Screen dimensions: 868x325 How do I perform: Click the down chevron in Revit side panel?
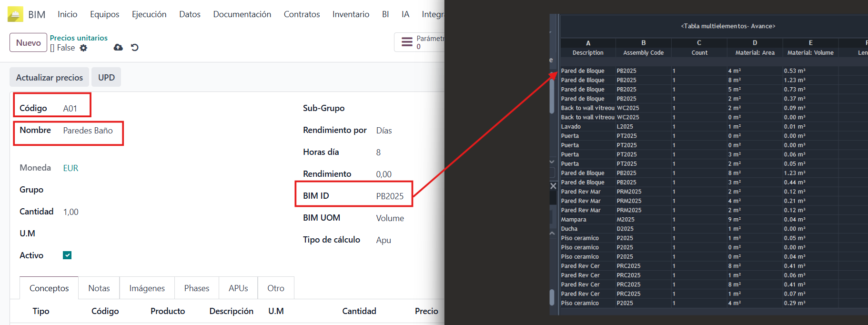point(552,162)
